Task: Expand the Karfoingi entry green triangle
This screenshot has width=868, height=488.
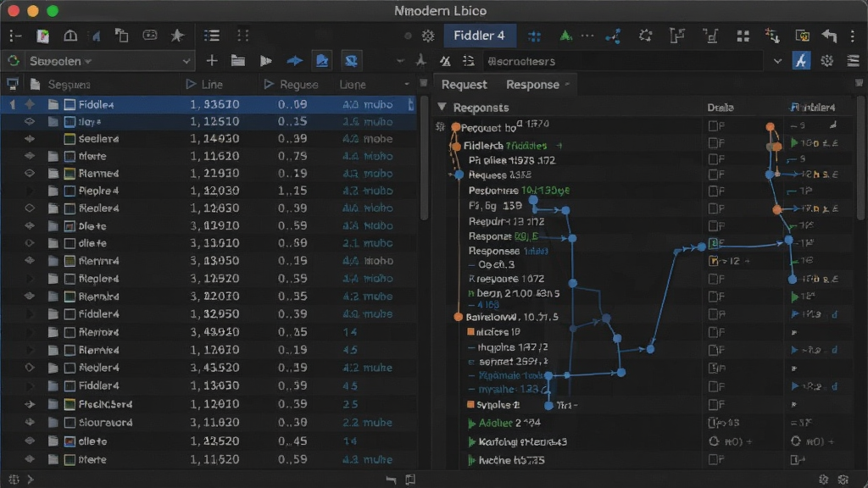Action: [471, 442]
